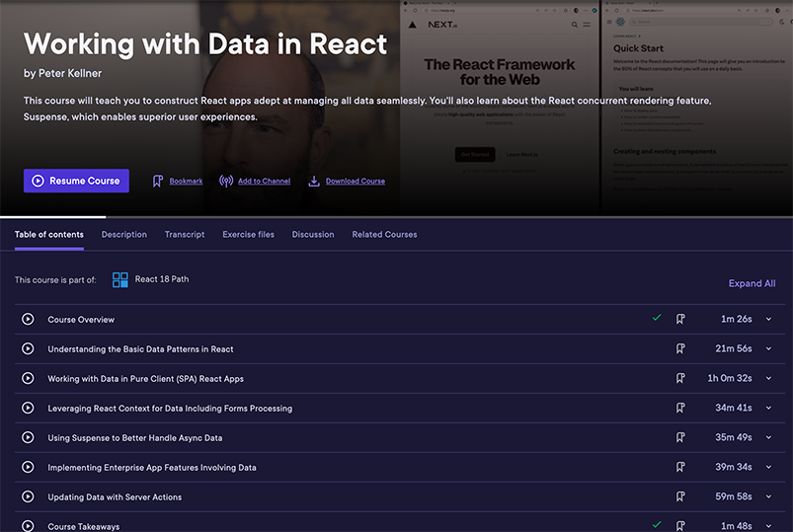Expand Leveraging React Context chevron
The height and width of the screenshot is (532, 793).
pyautogui.click(x=768, y=408)
